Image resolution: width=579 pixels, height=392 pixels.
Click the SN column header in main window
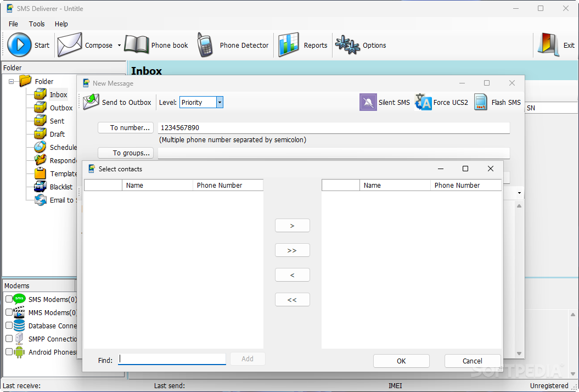pyautogui.click(x=551, y=108)
